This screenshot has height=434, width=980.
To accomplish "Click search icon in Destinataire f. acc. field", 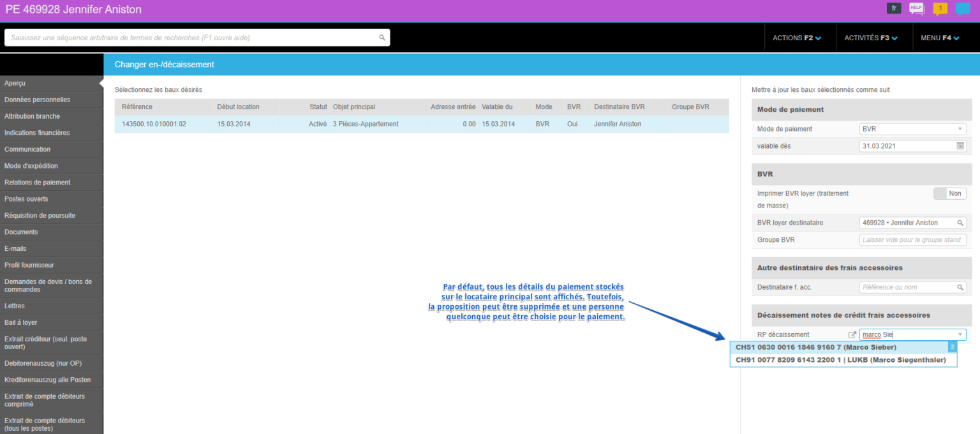I will (960, 287).
